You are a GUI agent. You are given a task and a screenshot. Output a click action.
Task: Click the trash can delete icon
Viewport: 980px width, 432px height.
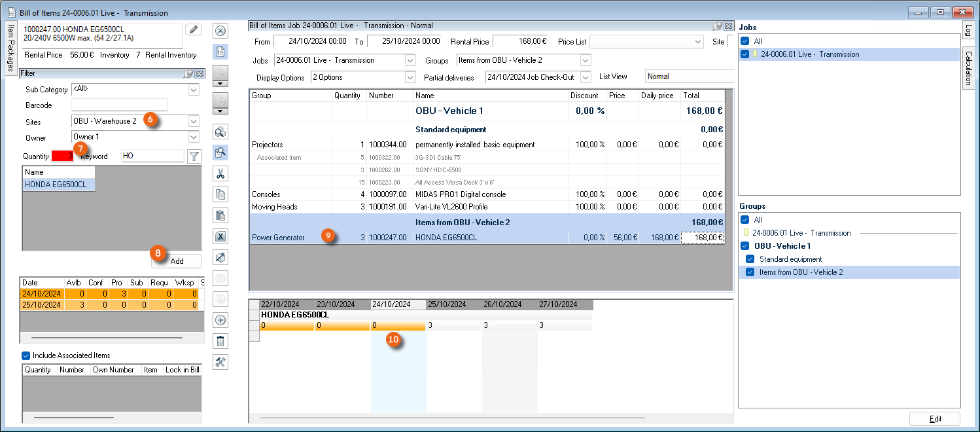[220, 341]
